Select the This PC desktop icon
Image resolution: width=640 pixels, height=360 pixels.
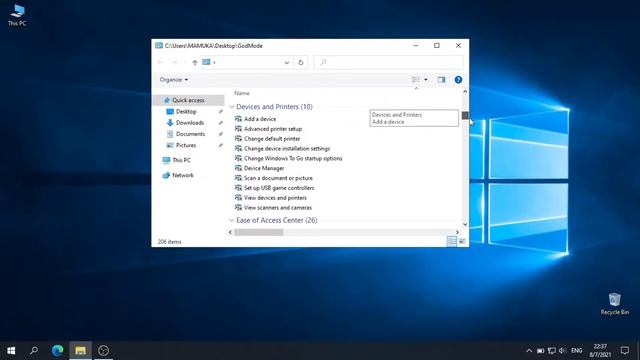pyautogui.click(x=17, y=15)
